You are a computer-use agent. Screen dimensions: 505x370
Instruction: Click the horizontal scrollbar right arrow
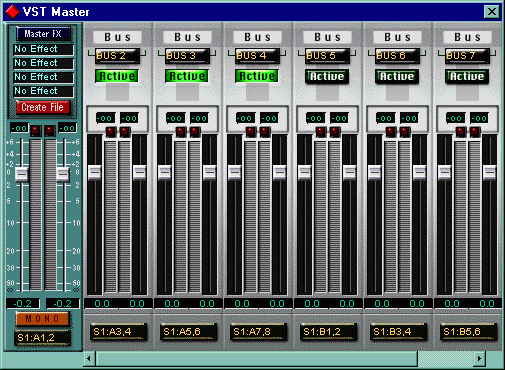(479, 359)
